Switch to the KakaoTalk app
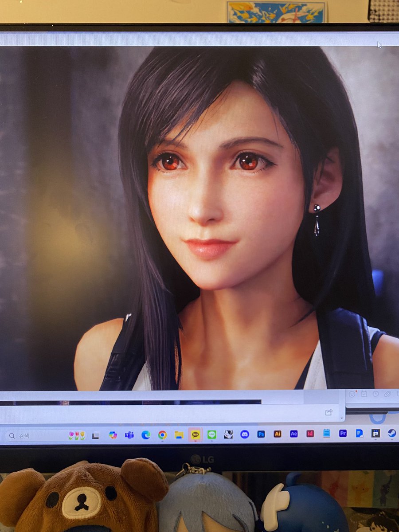Image resolution: width=399 pixels, height=532 pixels. (195, 435)
